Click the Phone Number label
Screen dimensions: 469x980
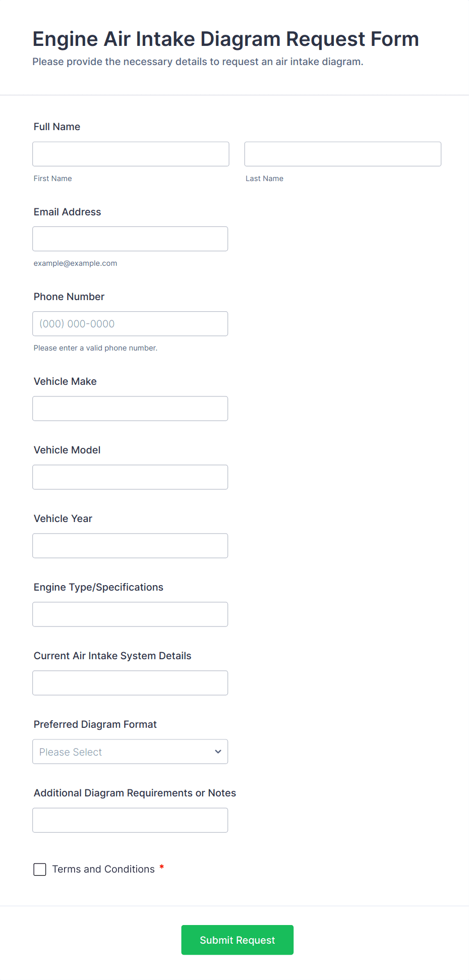[69, 297]
